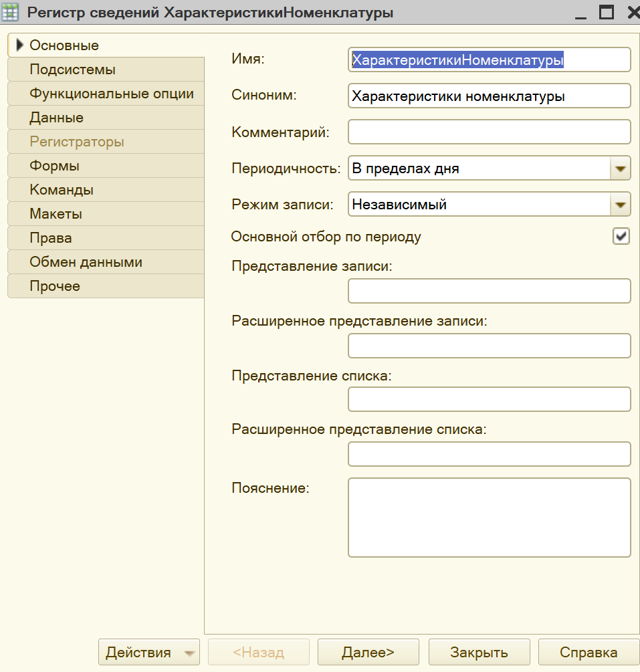The image size is (640, 672).
Task: Switch to the Подсистемы tab
Action: [x=106, y=70]
